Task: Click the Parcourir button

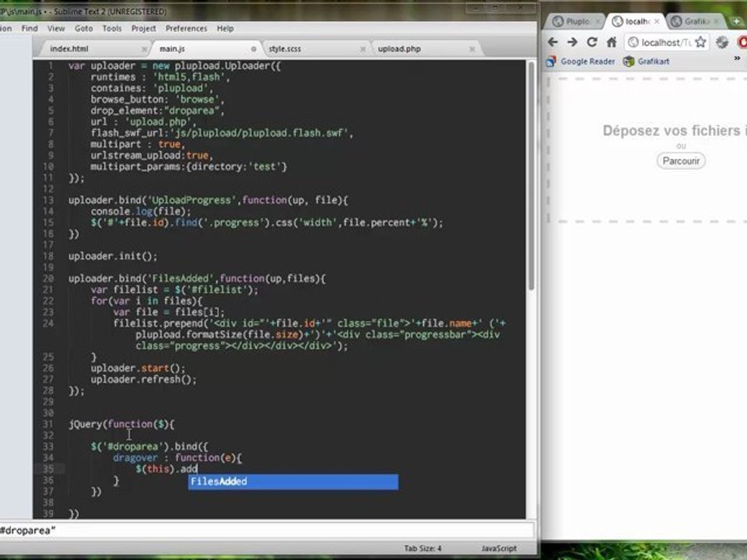Action: [681, 161]
